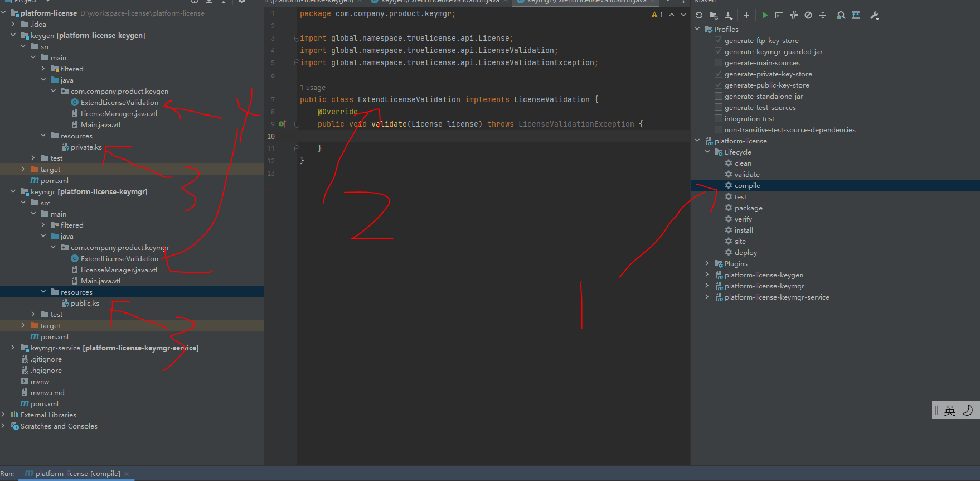The image size is (980, 481).
Task: Open analyze dependencies magnifier icon
Action: 841,15
